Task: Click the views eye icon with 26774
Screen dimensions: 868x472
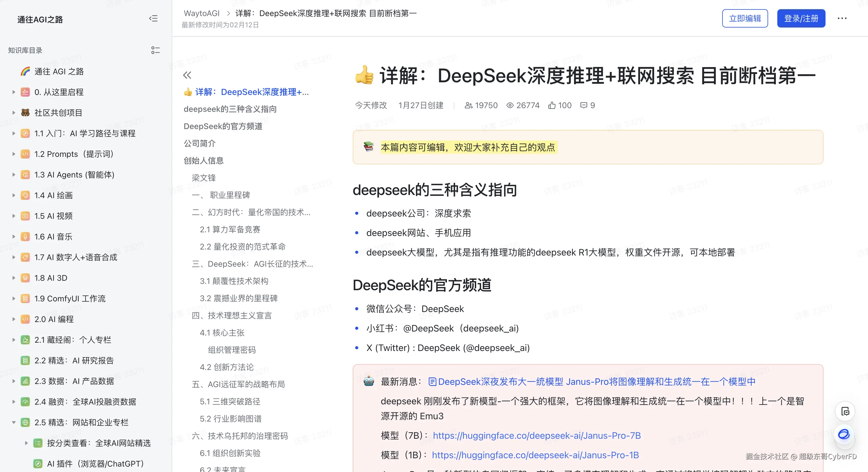Action: [x=510, y=105]
